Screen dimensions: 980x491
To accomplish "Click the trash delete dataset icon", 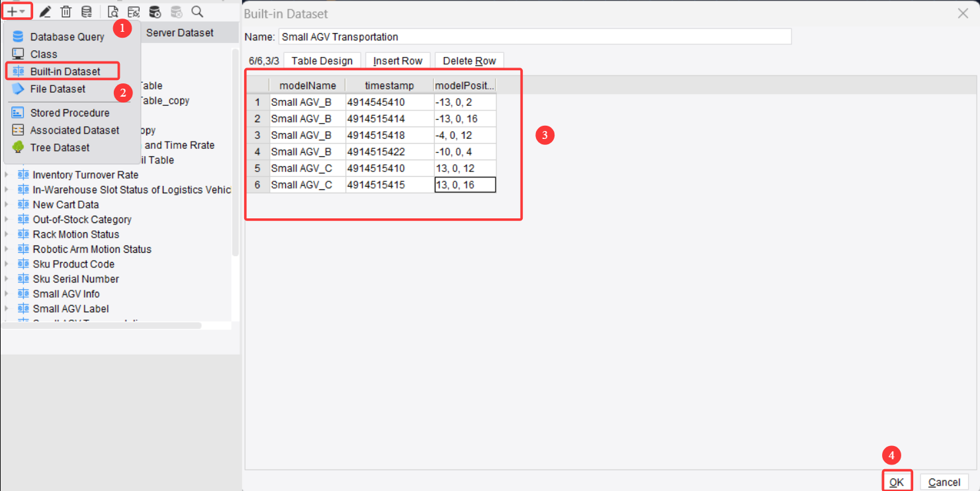I will click(66, 12).
